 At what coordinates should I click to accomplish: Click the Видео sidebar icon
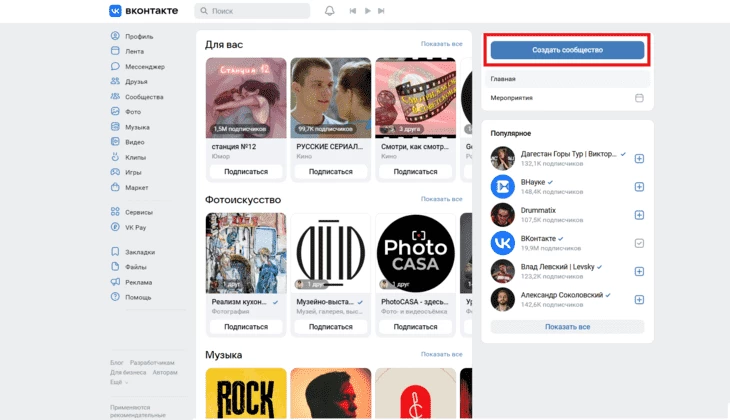coord(115,142)
